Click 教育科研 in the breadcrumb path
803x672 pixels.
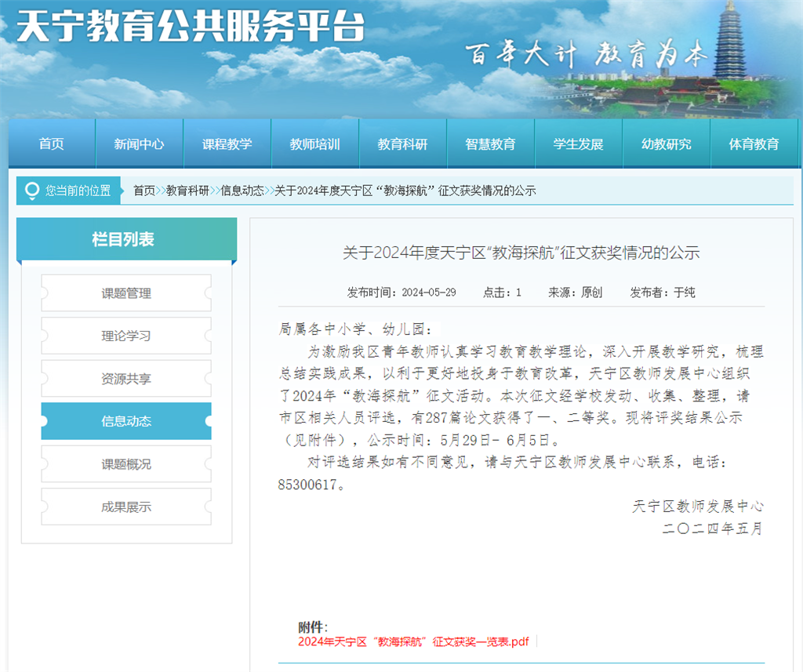[187, 191]
